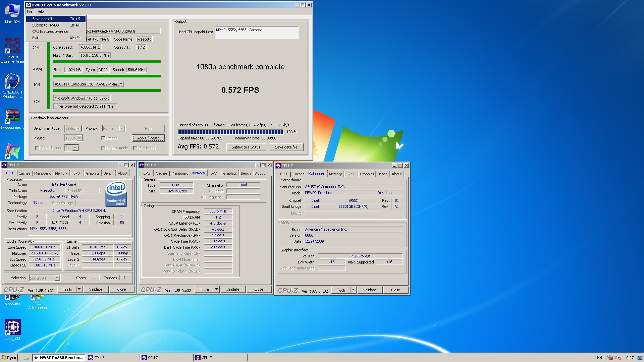The image size is (644, 362).
Task: Click the disabled Run button
Action: coord(148,128)
